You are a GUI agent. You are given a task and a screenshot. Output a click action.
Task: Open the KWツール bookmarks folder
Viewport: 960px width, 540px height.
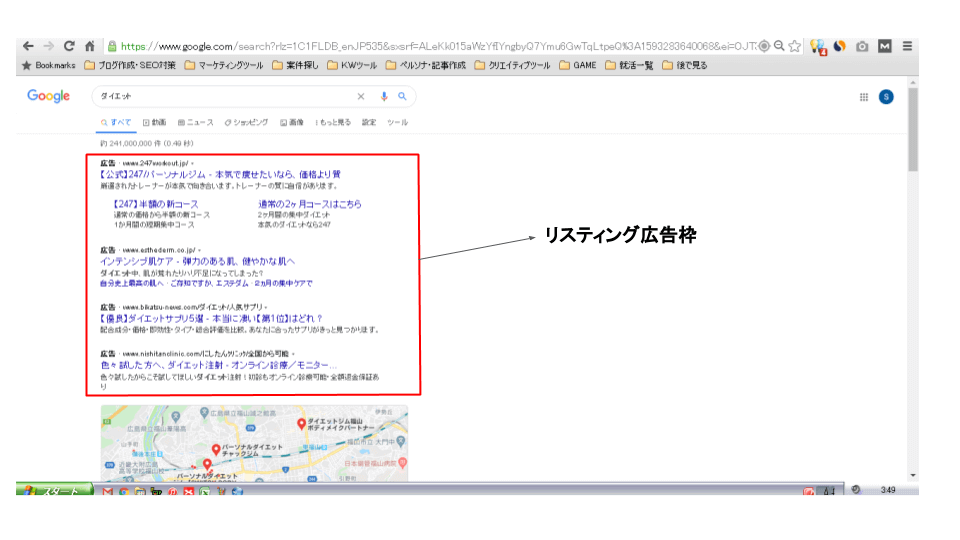[353, 66]
